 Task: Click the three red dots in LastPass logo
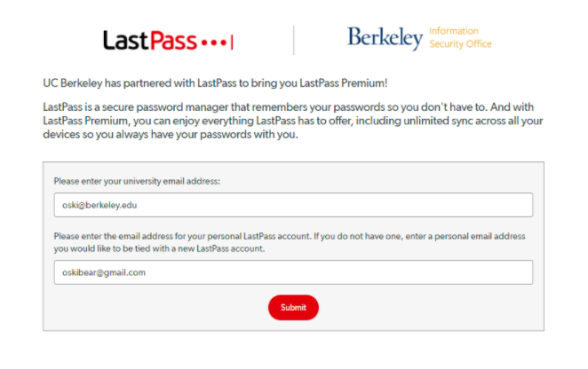[214, 43]
